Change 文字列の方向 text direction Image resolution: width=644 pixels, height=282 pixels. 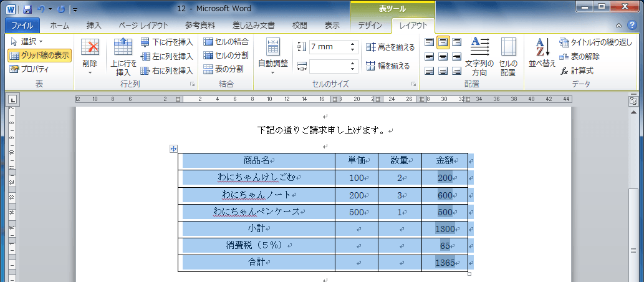pyautogui.click(x=479, y=57)
